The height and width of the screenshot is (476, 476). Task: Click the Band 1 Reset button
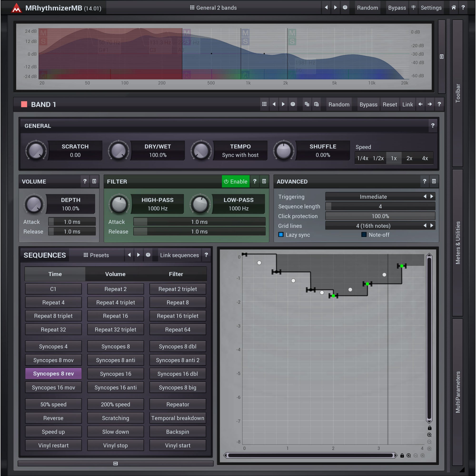390,104
